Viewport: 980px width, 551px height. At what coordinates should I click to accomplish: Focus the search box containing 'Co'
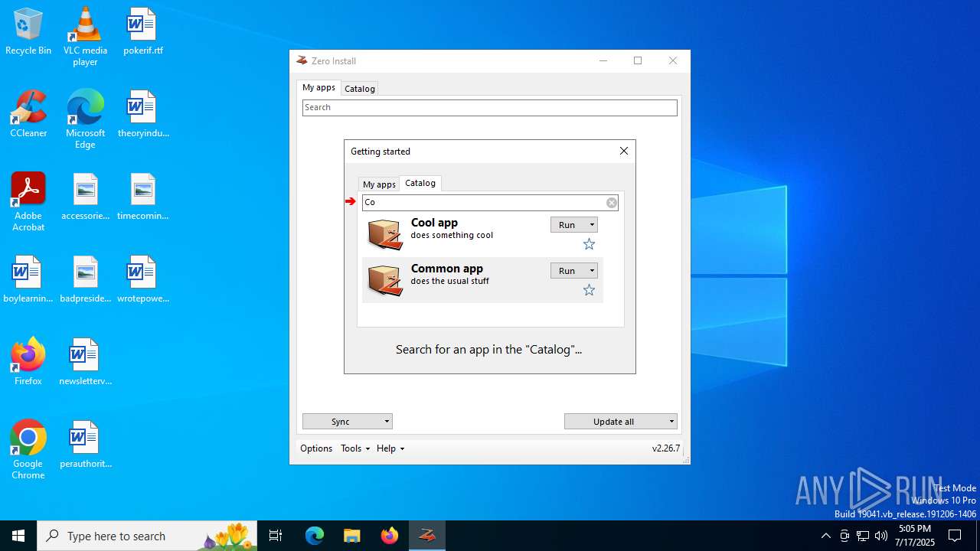pyautogui.click(x=490, y=203)
